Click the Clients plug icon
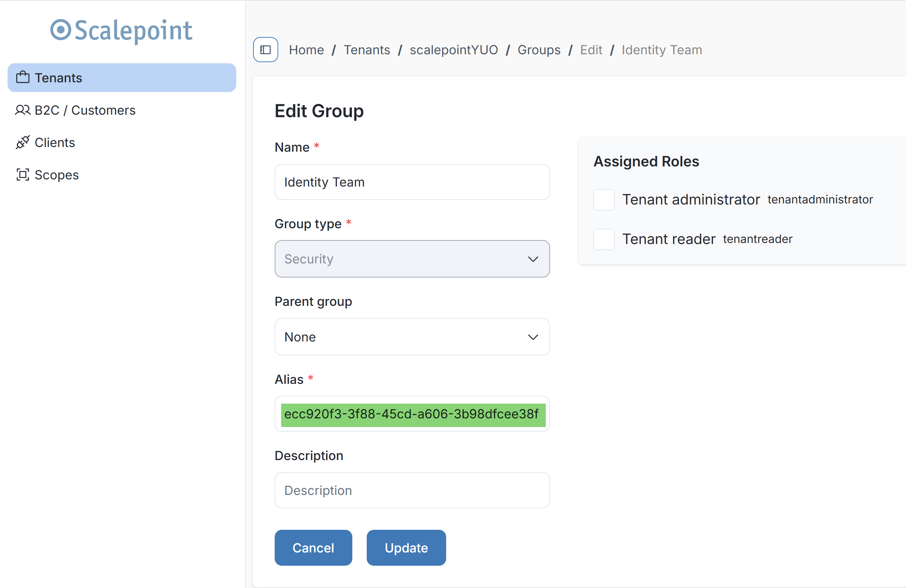Screen dimensions: 906x588 click(x=23, y=142)
